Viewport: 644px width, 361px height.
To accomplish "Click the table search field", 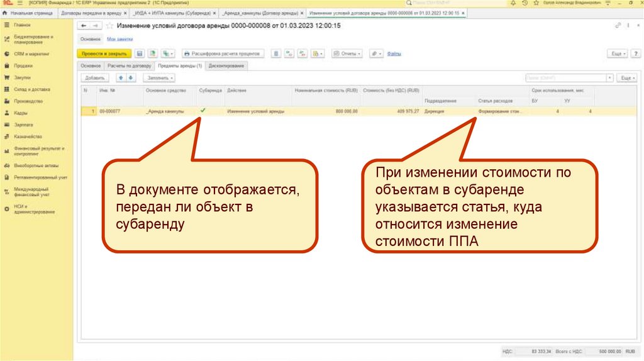I will (x=566, y=78).
